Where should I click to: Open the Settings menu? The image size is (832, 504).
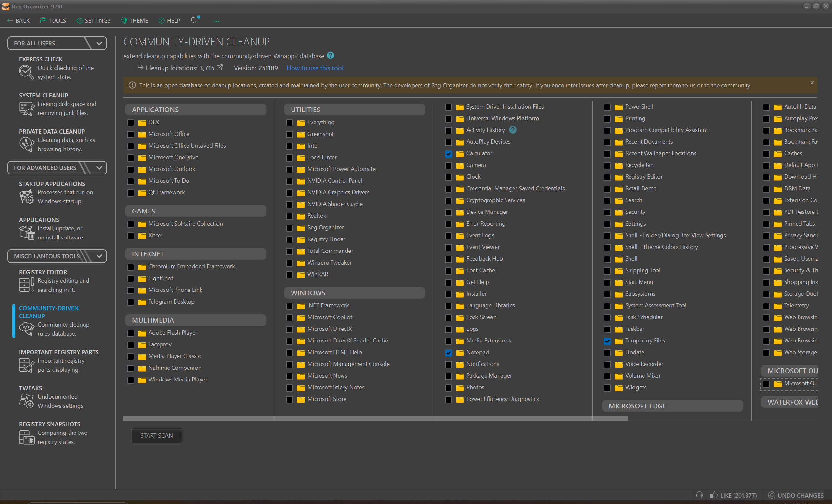94,20
